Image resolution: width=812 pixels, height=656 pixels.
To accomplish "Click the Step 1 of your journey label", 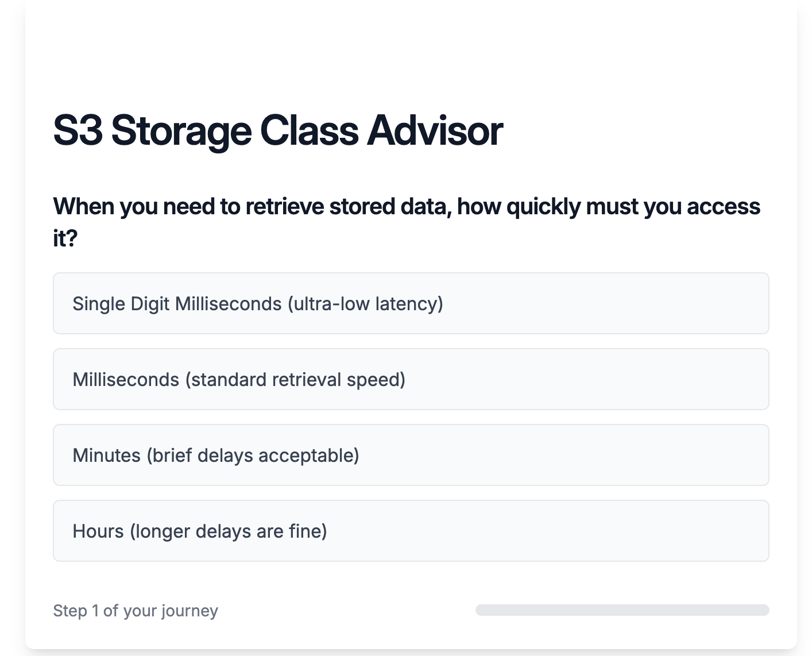I will point(136,611).
